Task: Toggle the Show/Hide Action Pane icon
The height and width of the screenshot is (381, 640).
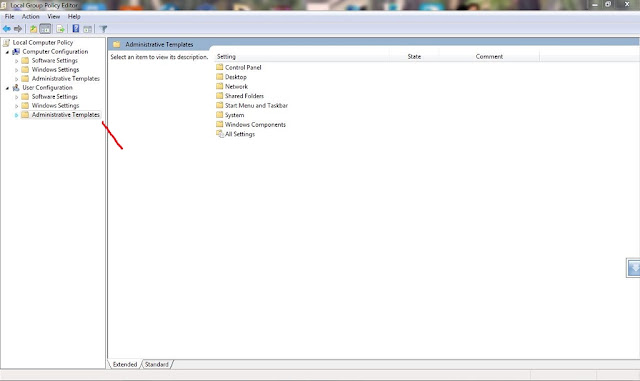Action: pyautogui.click(x=87, y=29)
